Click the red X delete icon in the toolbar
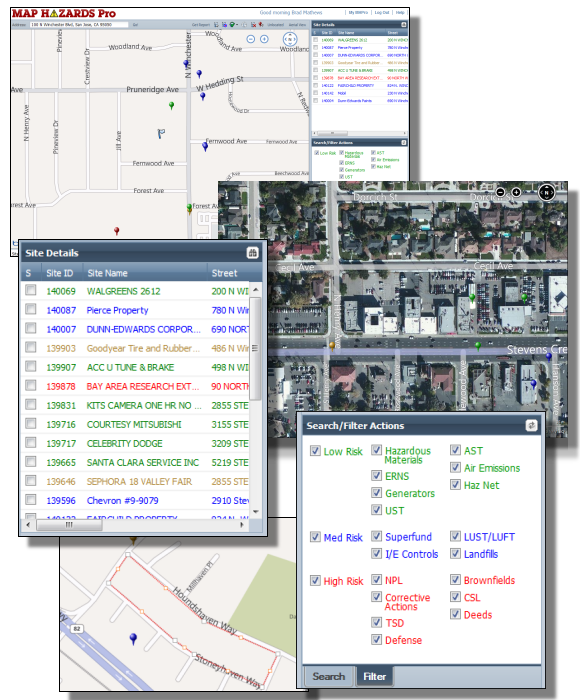 254,25
